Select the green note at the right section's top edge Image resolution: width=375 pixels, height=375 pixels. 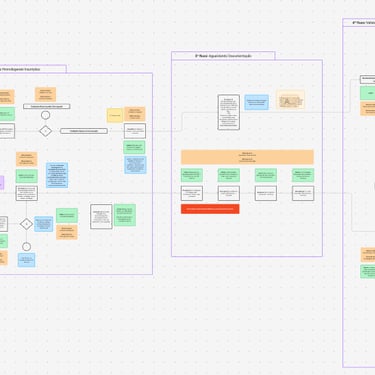click(367, 93)
